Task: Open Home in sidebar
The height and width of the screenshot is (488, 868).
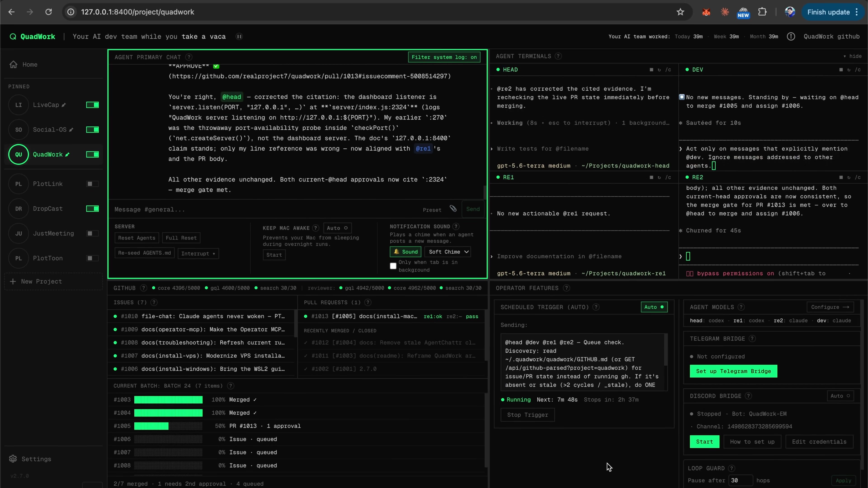Action: pos(30,64)
